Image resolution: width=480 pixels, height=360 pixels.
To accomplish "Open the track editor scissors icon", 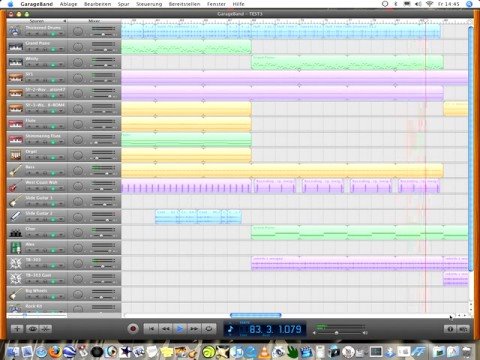I will [x=46, y=329].
